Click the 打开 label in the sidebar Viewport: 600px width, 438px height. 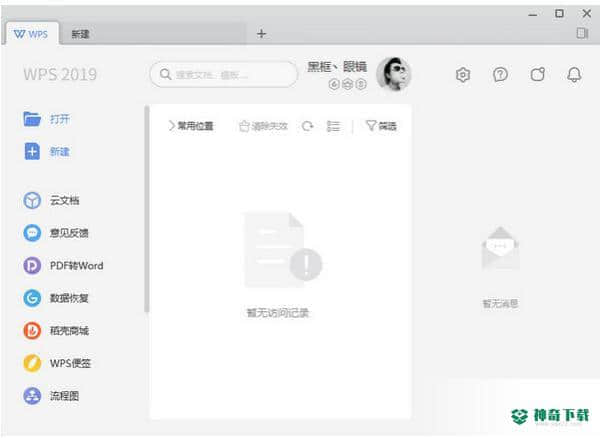(x=60, y=119)
